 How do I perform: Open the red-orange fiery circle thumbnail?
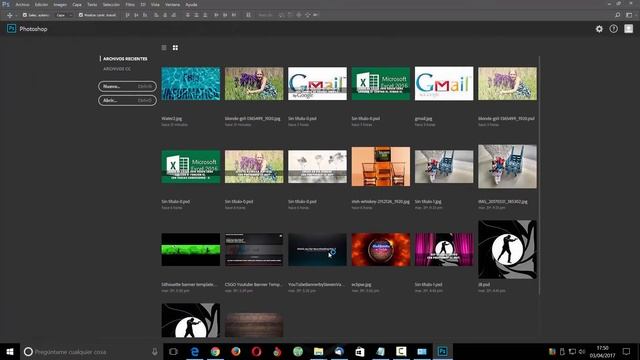coord(381,249)
